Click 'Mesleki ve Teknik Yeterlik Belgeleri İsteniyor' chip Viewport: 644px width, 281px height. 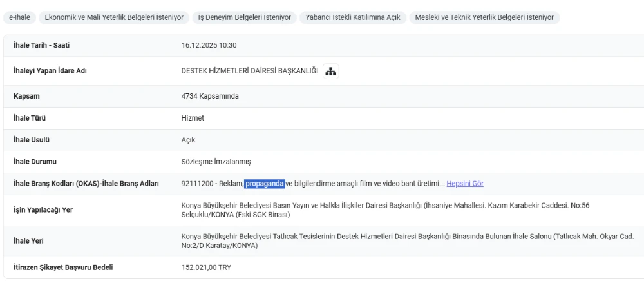484,17
